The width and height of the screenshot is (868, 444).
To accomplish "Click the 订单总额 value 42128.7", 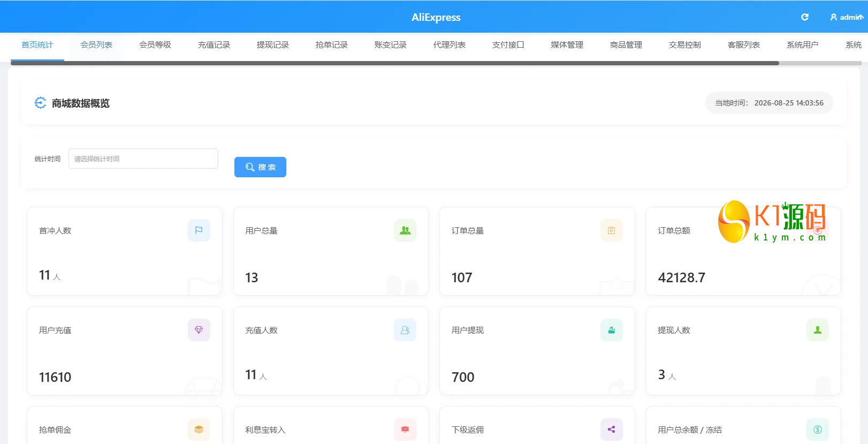I will pos(681,277).
